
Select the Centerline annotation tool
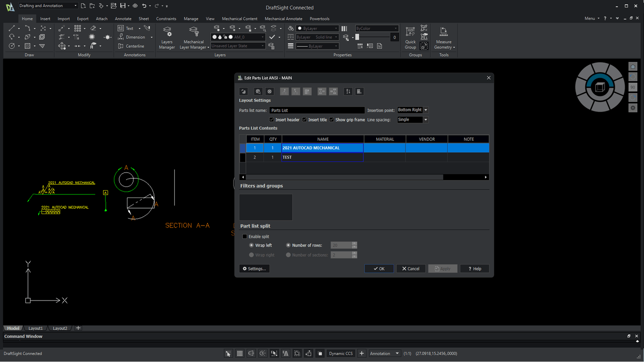tap(132, 46)
